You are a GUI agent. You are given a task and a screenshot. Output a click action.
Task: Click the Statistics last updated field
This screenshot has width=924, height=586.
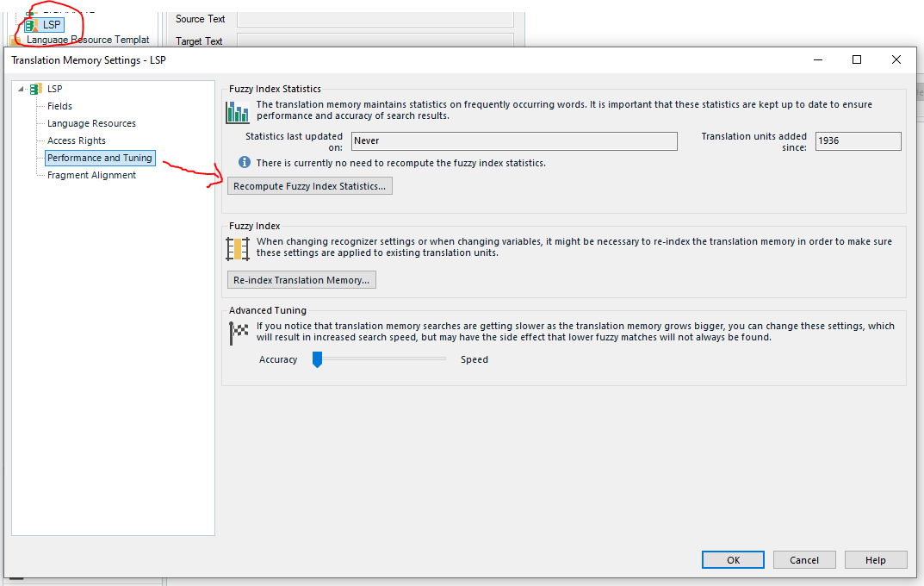pos(514,141)
